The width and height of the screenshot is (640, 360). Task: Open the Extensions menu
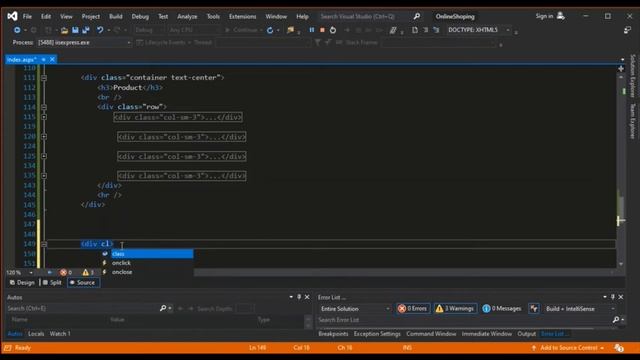coord(242,16)
